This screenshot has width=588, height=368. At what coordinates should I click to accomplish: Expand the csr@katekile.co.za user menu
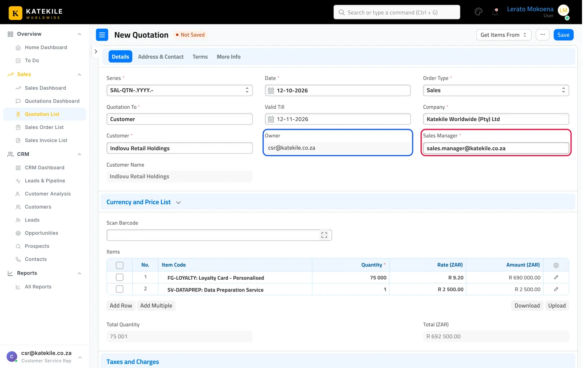point(80,357)
